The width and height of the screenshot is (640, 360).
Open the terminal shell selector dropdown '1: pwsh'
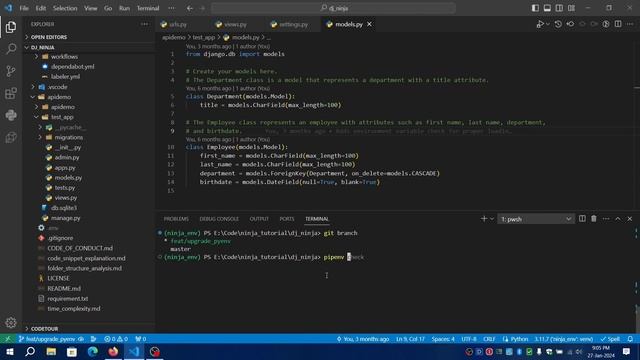[x=536, y=219]
